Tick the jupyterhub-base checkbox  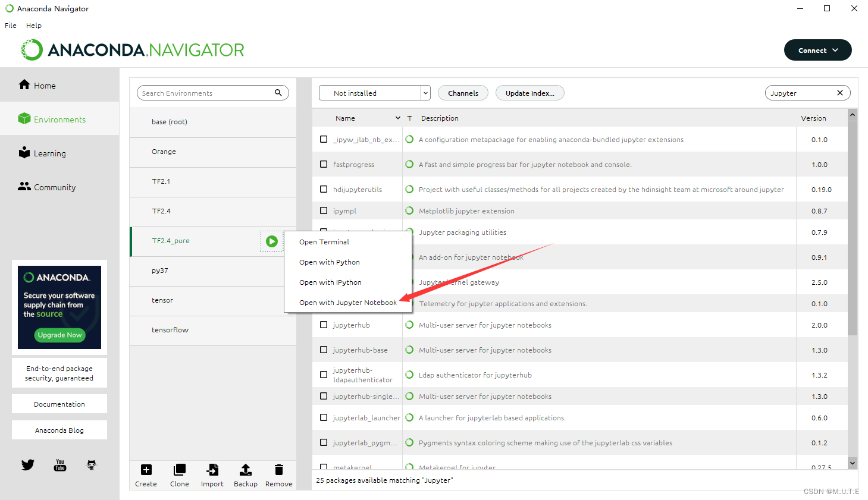tap(324, 350)
